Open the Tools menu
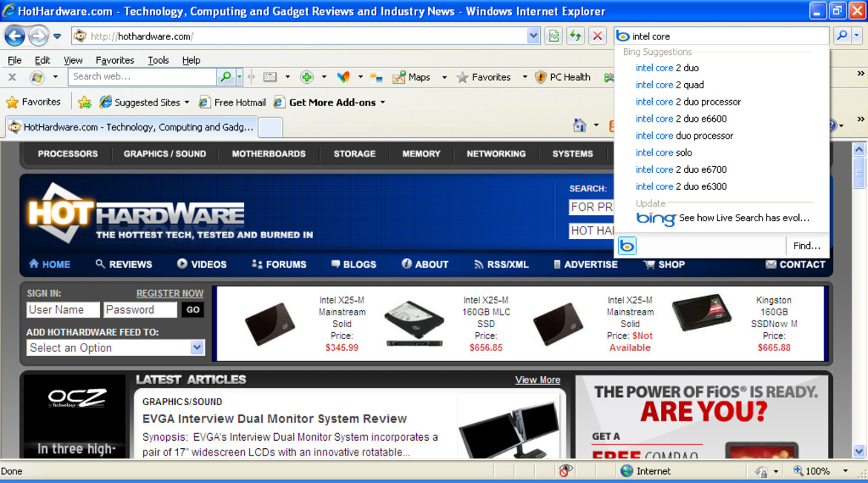 pyautogui.click(x=158, y=60)
